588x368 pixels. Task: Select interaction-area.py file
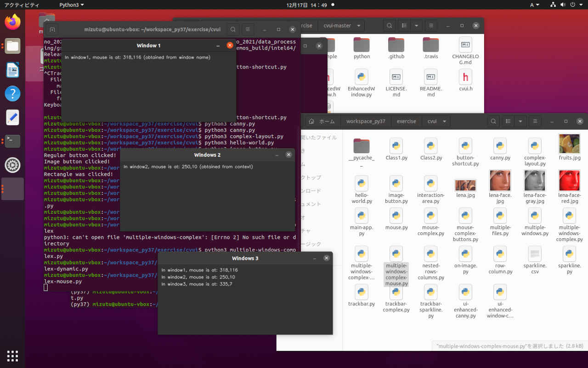coord(430,190)
